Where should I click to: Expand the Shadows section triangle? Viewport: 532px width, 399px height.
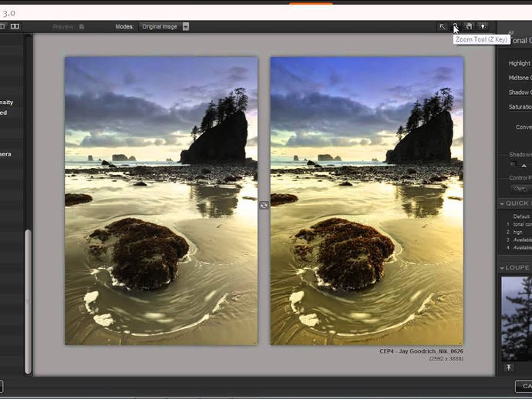tap(524, 166)
